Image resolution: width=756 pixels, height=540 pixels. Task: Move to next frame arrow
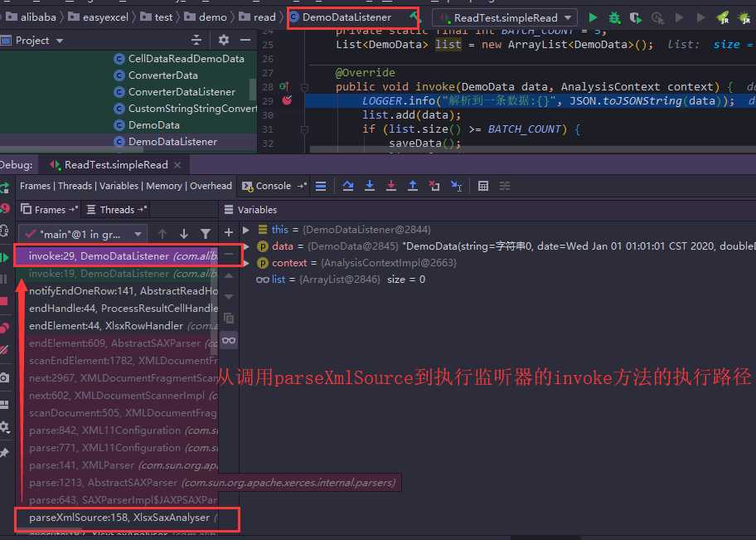(x=184, y=234)
